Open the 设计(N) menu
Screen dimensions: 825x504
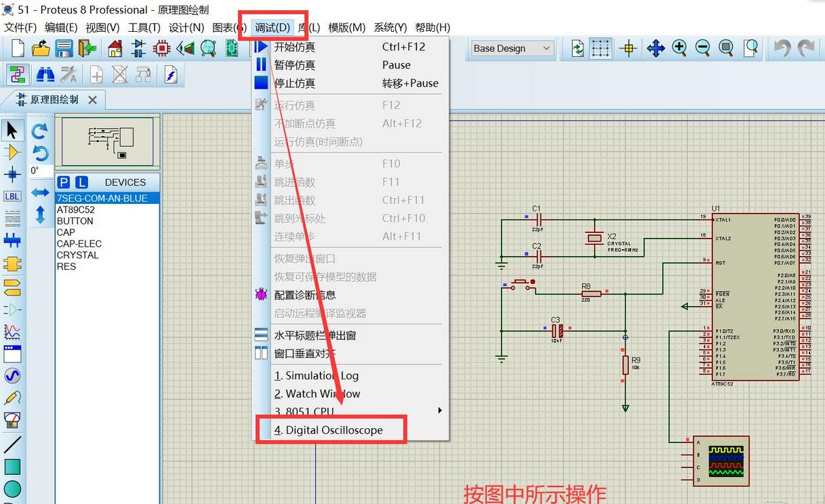(x=186, y=28)
